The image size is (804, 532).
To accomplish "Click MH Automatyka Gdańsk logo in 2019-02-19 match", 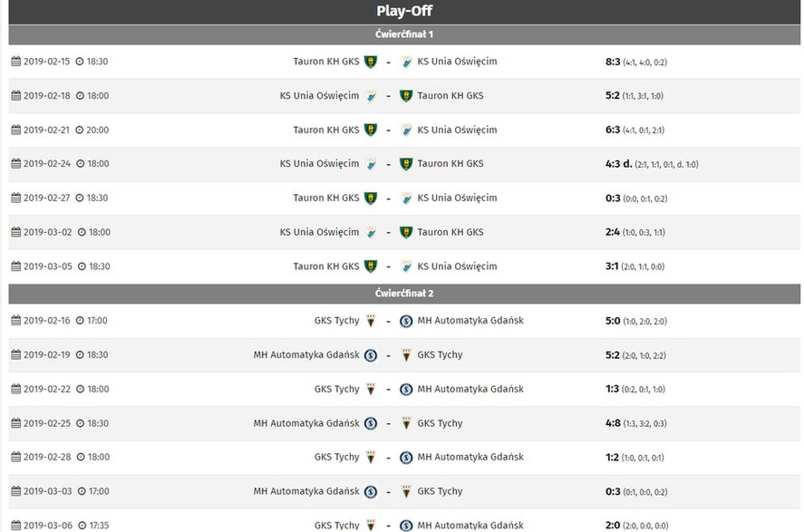I will pos(371,354).
